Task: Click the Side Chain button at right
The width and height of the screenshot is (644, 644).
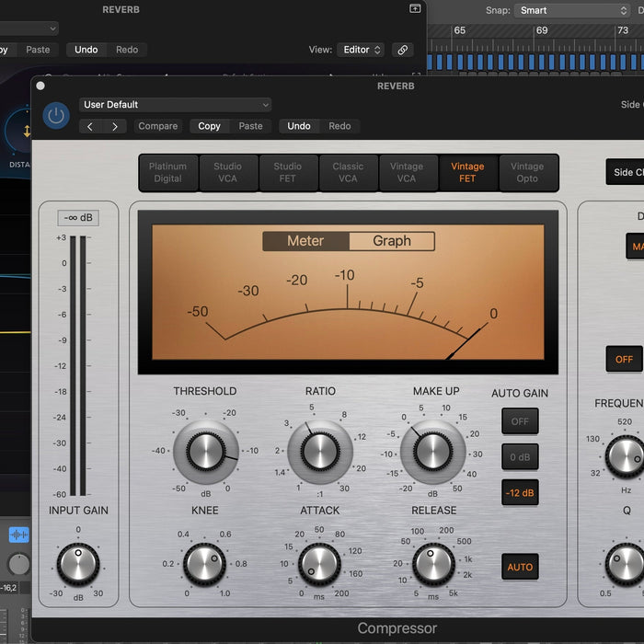Action: point(625,172)
